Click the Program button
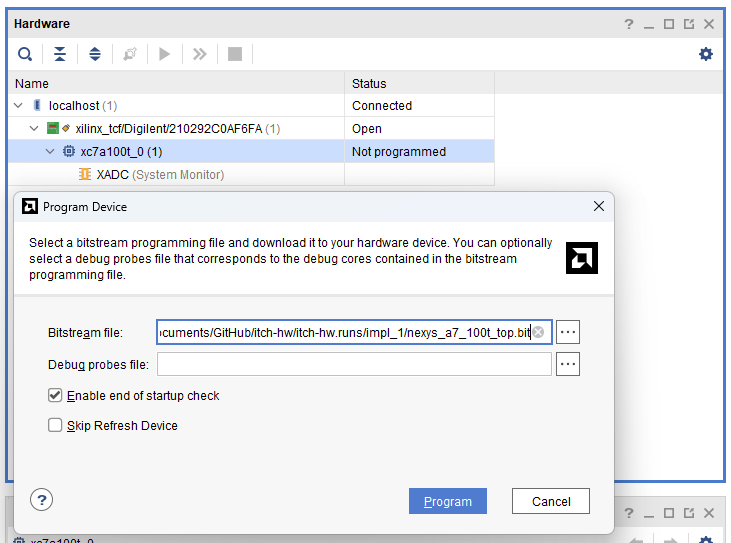Screen dimensions: 731x543 (448, 501)
